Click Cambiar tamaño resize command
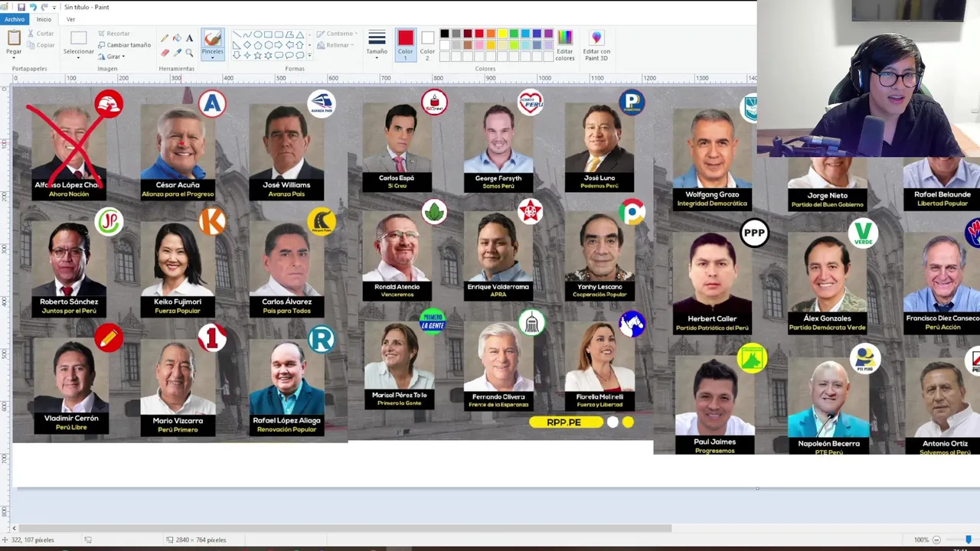 123,45
